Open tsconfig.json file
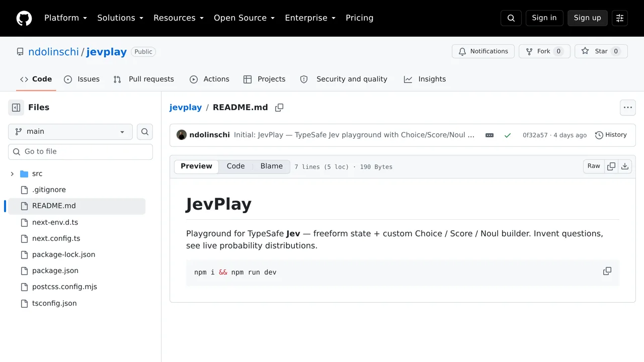This screenshot has height=362, width=644. pos(54,303)
